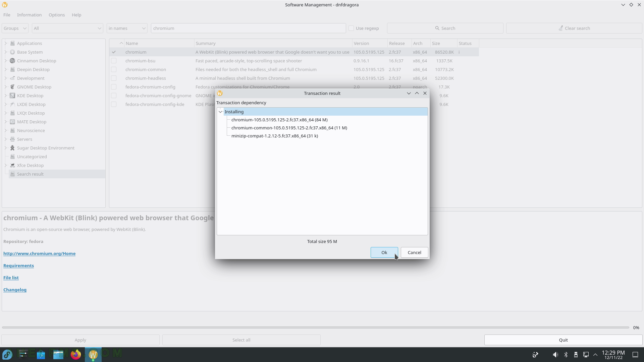644x362 pixels.
Task: Open the Requirements link
Action: [18, 265]
